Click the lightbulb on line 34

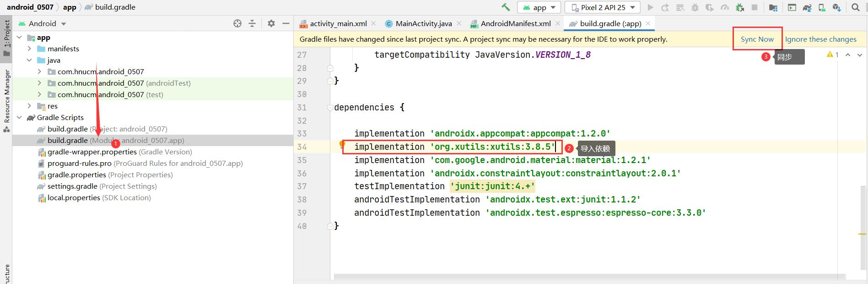pyautogui.click(x=342, y=145)
